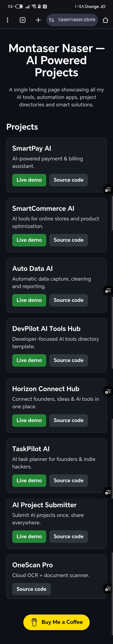Click 'AI-powered payment & billing assistant.' text
The width and height of the screenshot is (113, 644).
point(47,163)
